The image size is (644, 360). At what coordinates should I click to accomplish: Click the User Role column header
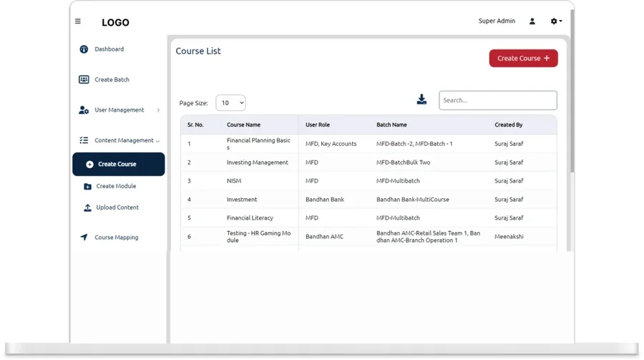coord(318,125)
